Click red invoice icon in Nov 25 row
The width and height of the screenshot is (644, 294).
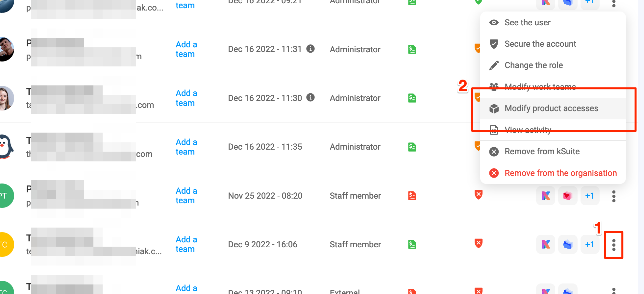412,196
